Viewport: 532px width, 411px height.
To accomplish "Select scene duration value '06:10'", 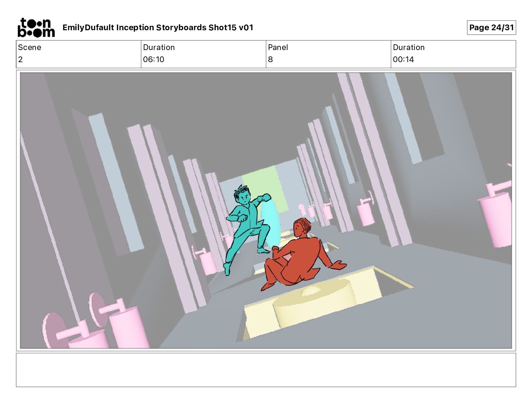I will (x=153, y=59).
